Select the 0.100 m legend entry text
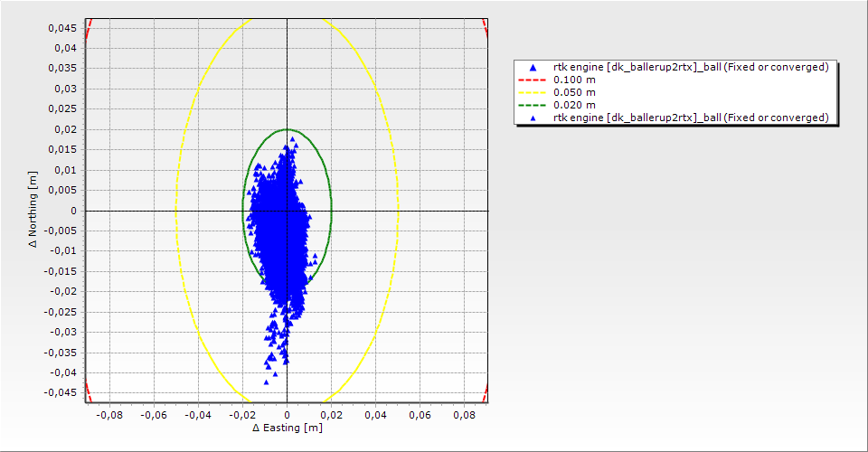 [x=575, y=80]
